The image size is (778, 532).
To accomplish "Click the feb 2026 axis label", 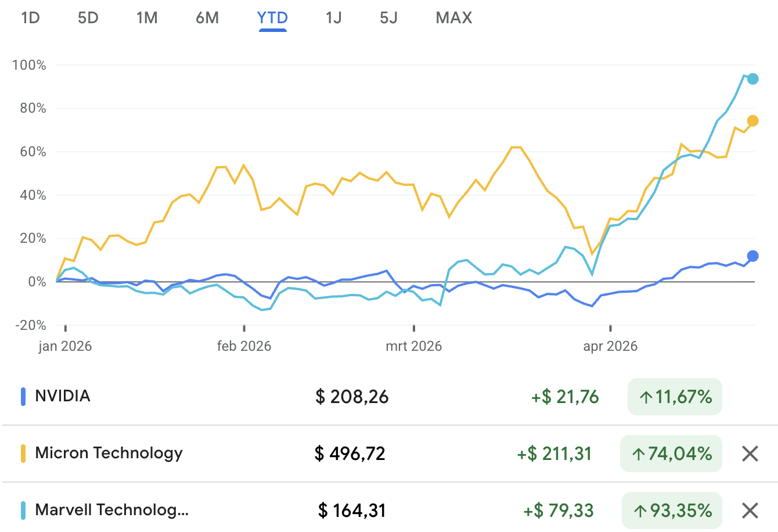I will click(x=244, y=346).
